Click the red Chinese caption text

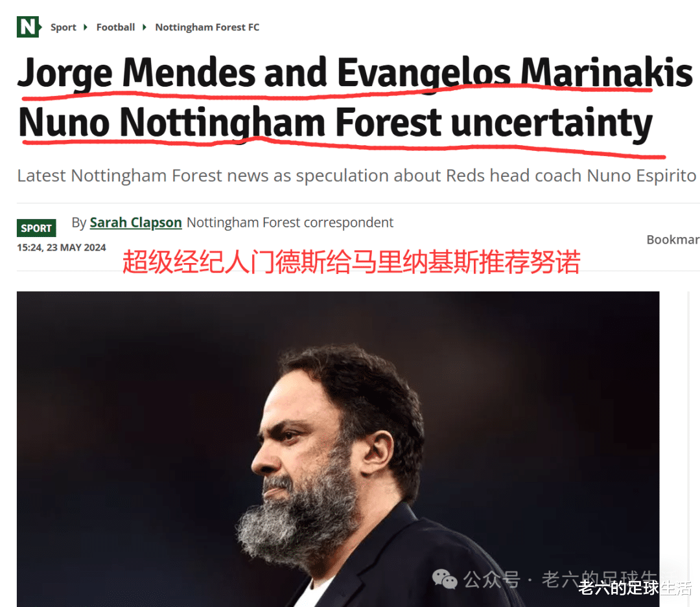tap(351, 262)
